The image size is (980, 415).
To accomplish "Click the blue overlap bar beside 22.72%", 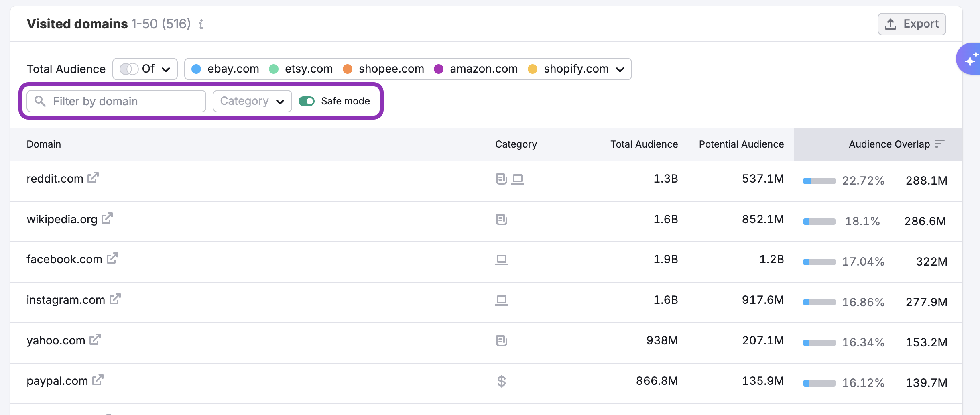I will point(807,181).
